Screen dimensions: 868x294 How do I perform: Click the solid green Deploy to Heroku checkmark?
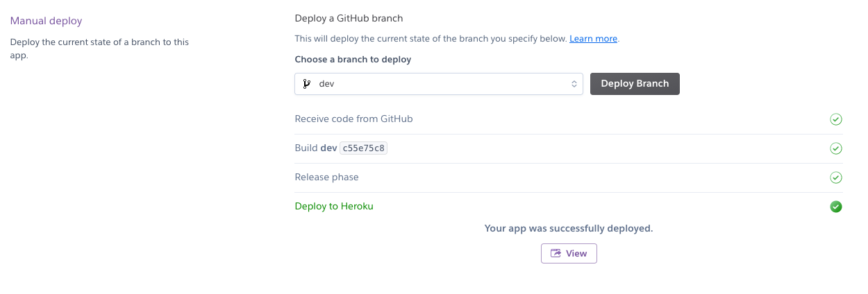coord(836,207)
